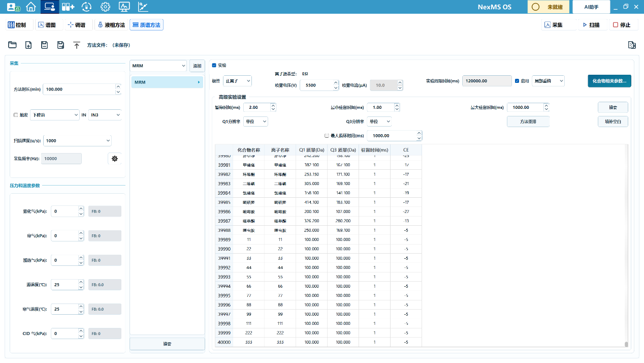This screenshot has height=363, width=644.
Task: Open the 下降沿 trigger edge dropdown
Action: 55,115
